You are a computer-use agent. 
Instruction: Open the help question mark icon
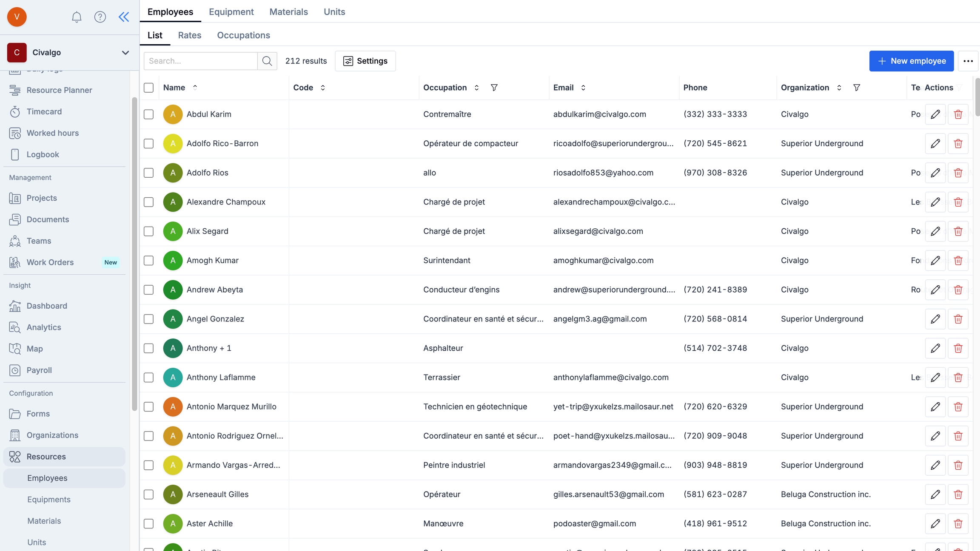pyautogui.click(x=100, y=17)
